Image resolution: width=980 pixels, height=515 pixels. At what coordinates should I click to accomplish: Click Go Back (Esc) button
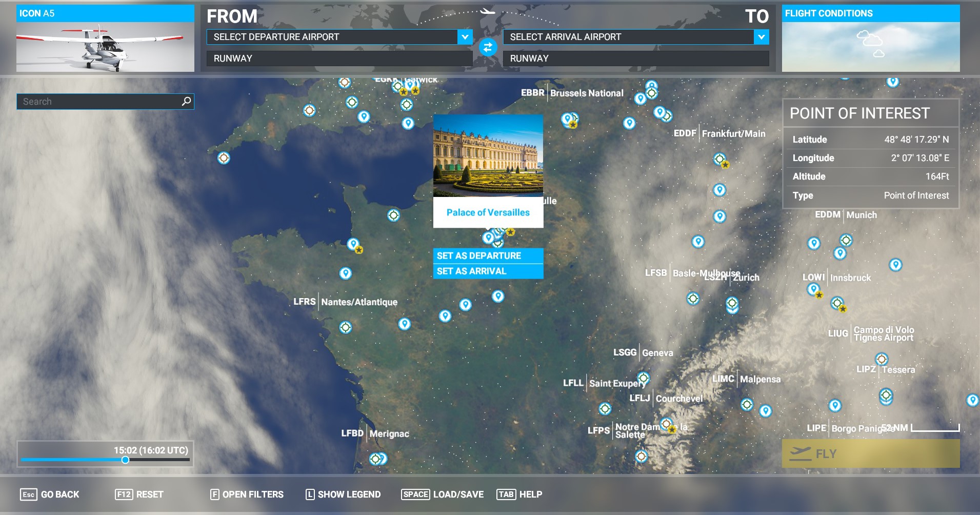click(x=50, y=494)
